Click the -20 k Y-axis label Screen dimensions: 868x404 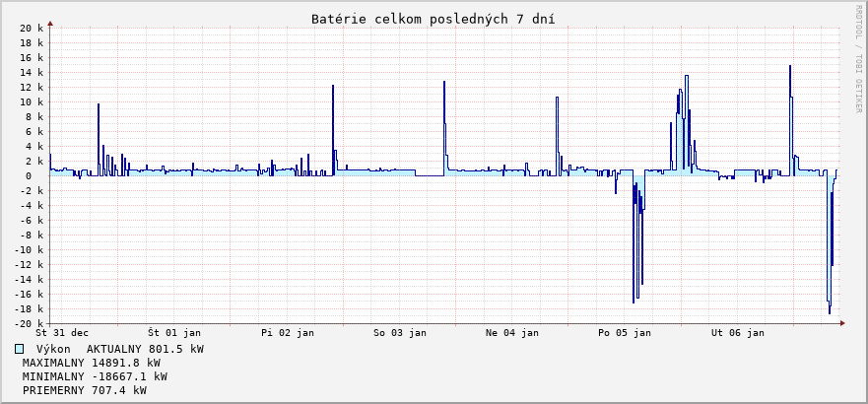click(x=30, y=323)
